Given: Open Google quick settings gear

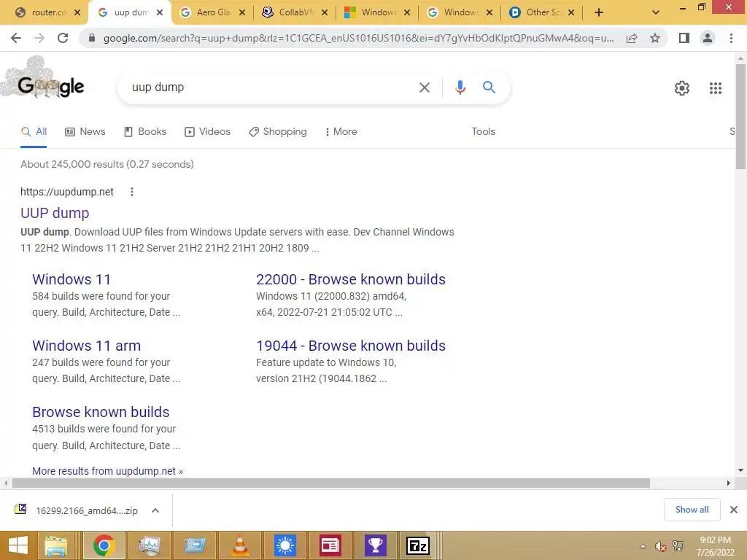Looking at the screenshot, I should pos(682,88).
